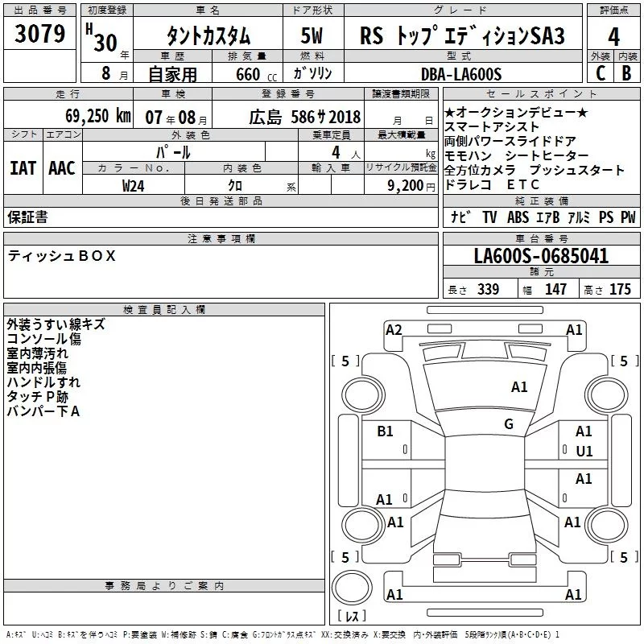Select the inspector note 室内内張傷

[x=36, y=368]
